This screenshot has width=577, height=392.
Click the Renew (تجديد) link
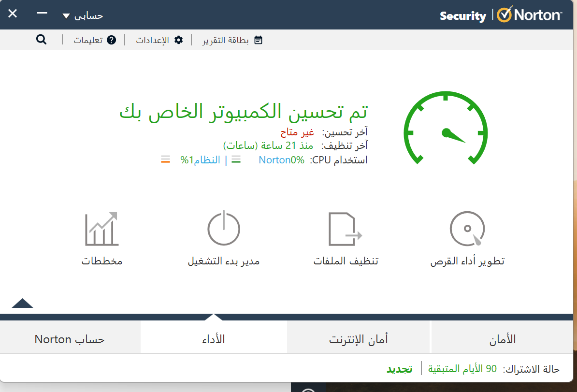[399, 369]
